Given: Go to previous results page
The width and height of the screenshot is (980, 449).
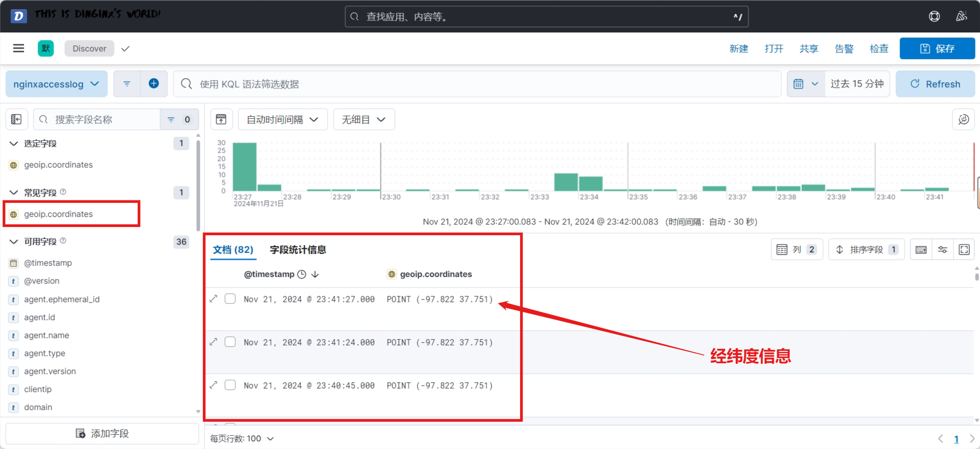Looking at the screenshot, I should coord(940,439).
